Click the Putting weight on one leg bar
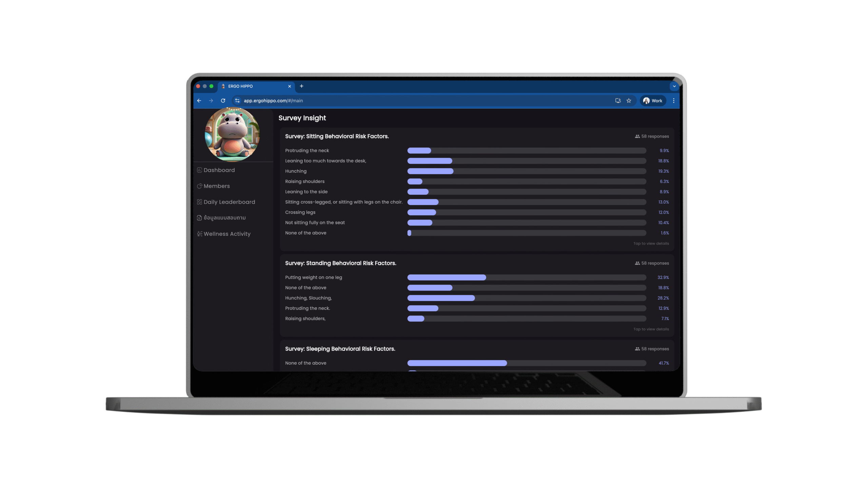Image resolution: width=868 pixels, height=488 pixels. coord(527,277)
